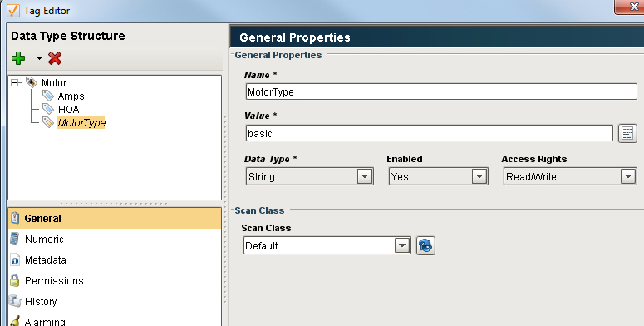Click the green plus add member icon

(18, 58)
